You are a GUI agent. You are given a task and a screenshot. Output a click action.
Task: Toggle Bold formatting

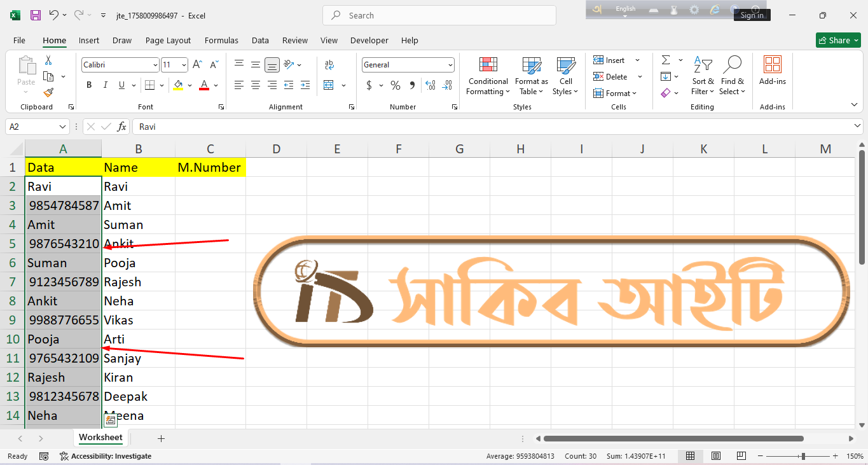point(89,85)
